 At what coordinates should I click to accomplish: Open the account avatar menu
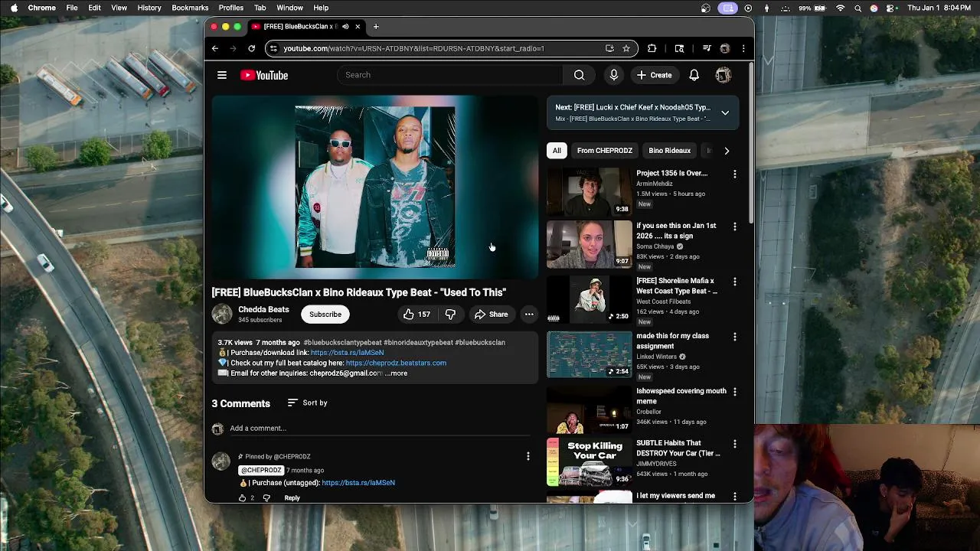click(723, 75)
